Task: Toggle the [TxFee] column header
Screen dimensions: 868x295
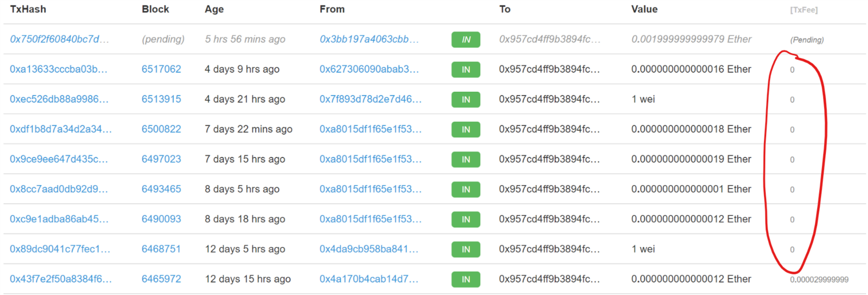Action: [803, 10]
